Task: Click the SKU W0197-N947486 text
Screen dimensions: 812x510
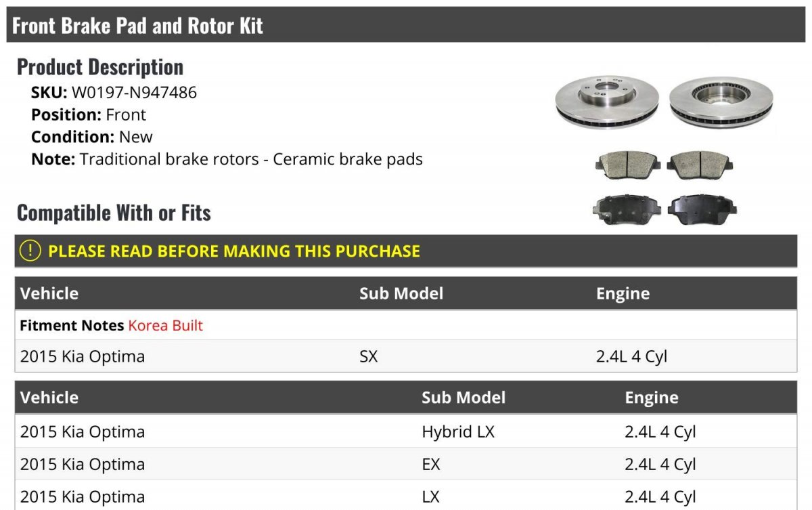Action: click(x=114, y=92)
